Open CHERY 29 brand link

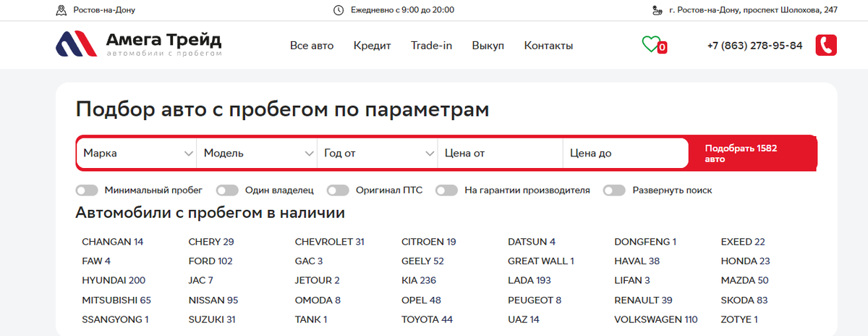tap(211, 242)
